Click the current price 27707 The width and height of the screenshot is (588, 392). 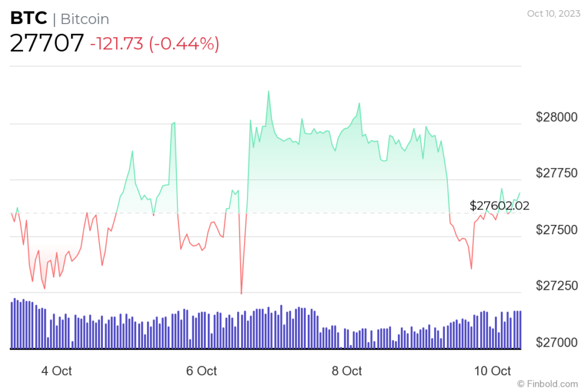click(47, 43)
